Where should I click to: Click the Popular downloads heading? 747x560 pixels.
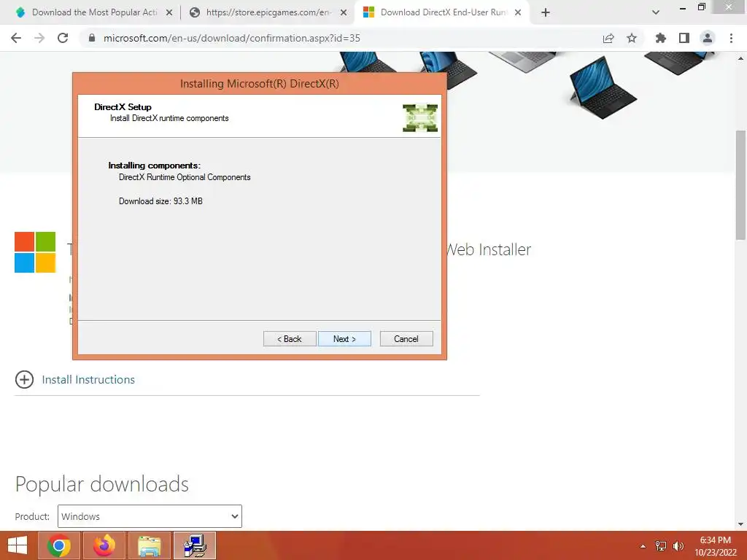coord(102,484)
